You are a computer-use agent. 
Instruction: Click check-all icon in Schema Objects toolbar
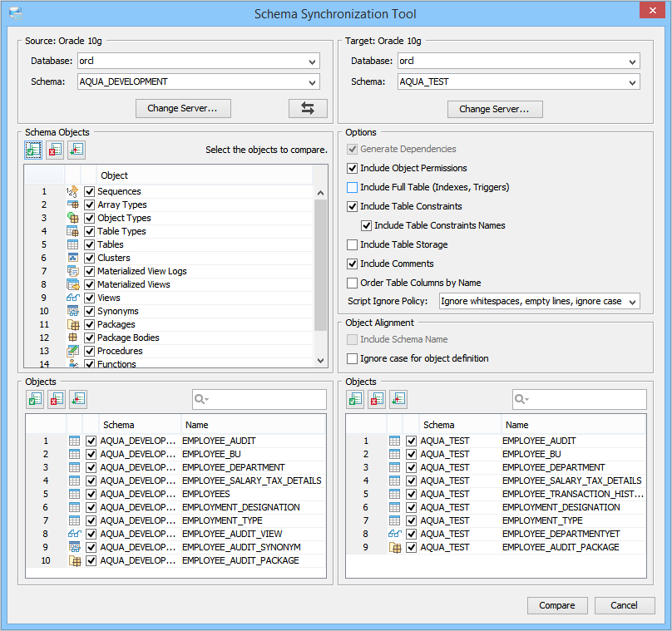pos(33,150)
